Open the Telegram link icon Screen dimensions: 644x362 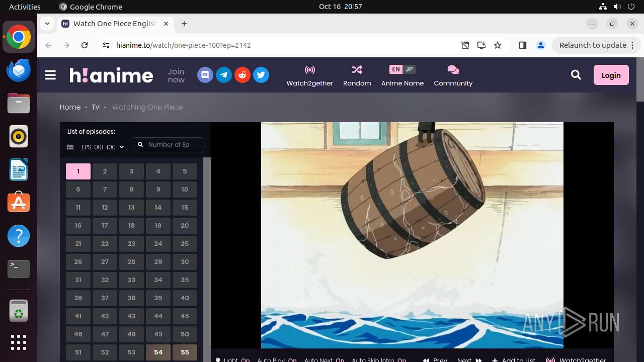[x=224, y=75]
